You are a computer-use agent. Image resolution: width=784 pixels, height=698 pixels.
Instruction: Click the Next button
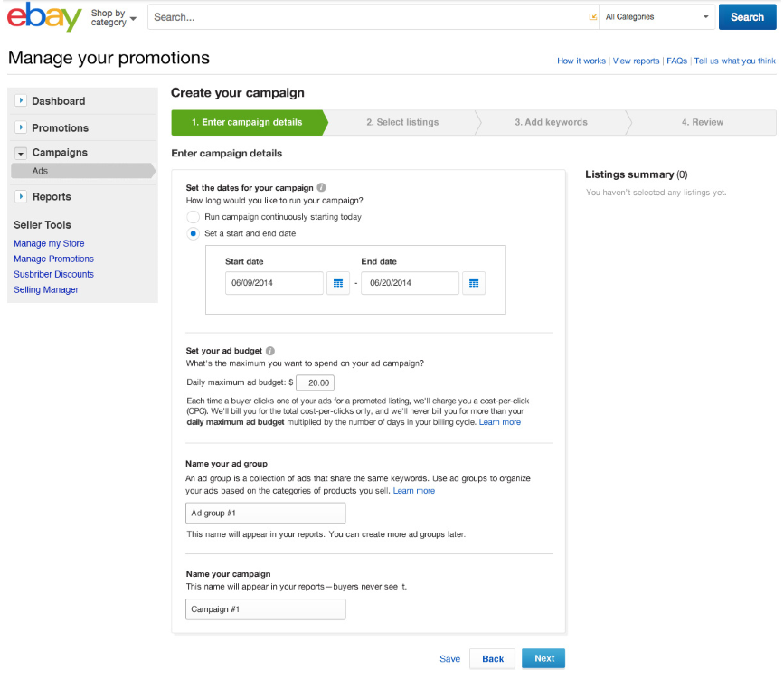coord(543,658)
